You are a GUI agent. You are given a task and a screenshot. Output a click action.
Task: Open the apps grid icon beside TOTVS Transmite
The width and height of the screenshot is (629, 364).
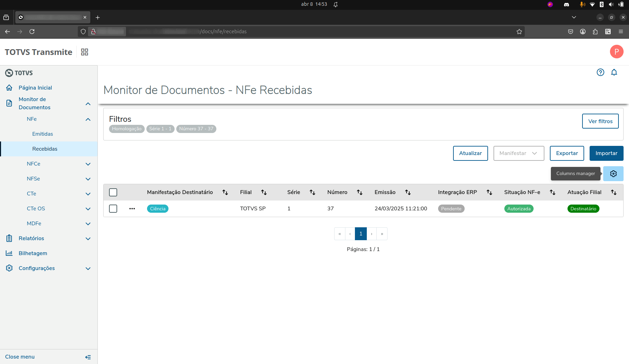tap(85, 52)
